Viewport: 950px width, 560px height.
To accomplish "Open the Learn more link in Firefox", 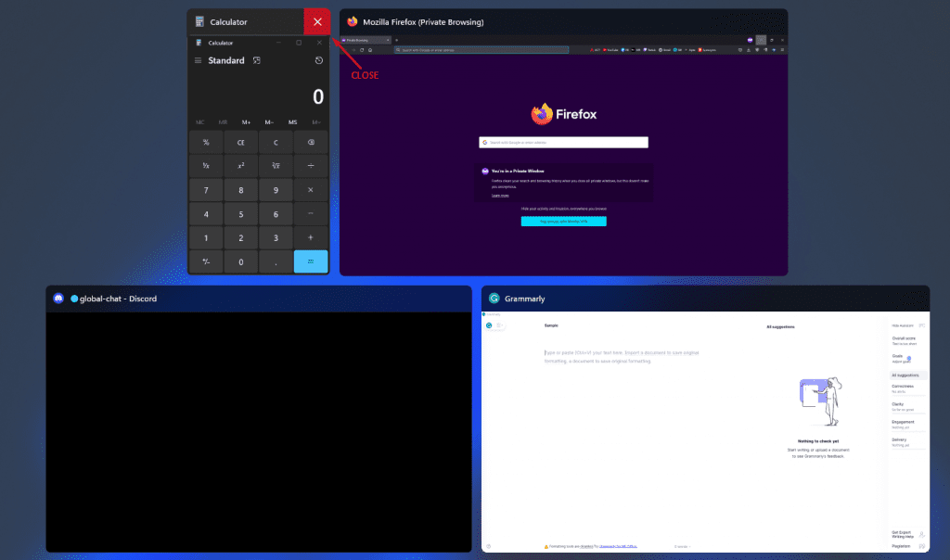I will pyautogui.click(x=500, y=196).
